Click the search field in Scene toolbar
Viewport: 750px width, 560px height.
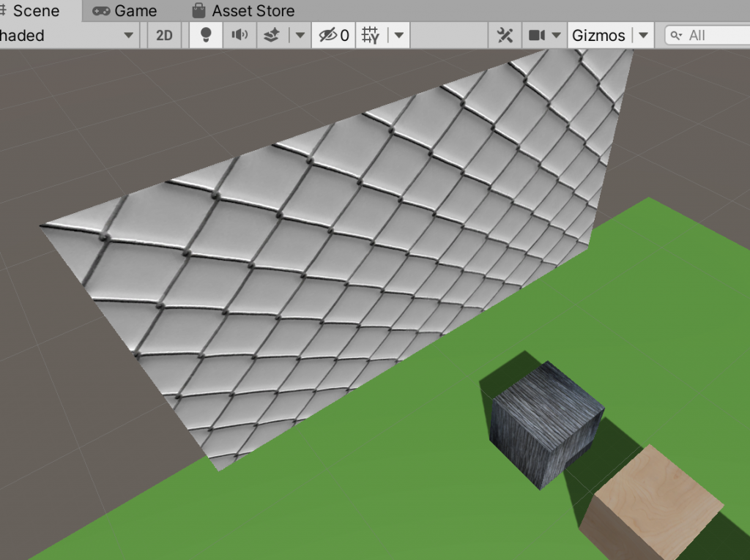click(x=714, y=35)
